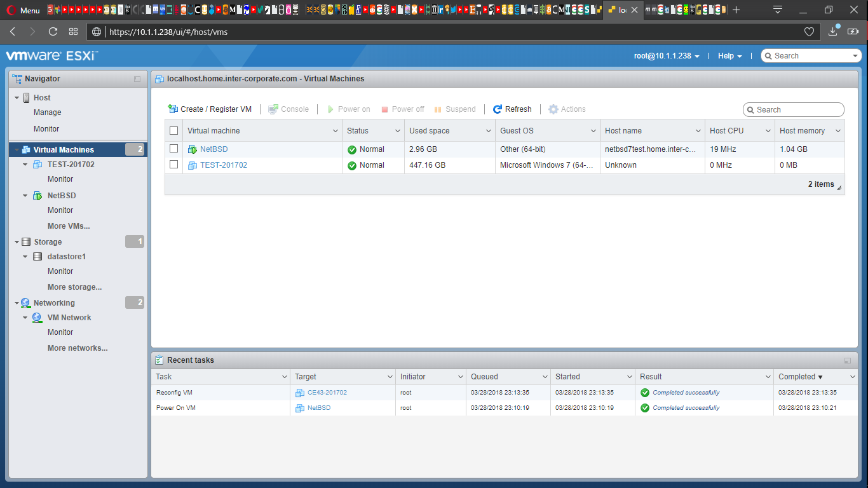Check the TEST-201702 row checkbox
Viewport: 868px width, 488px height.
point(174,165)
